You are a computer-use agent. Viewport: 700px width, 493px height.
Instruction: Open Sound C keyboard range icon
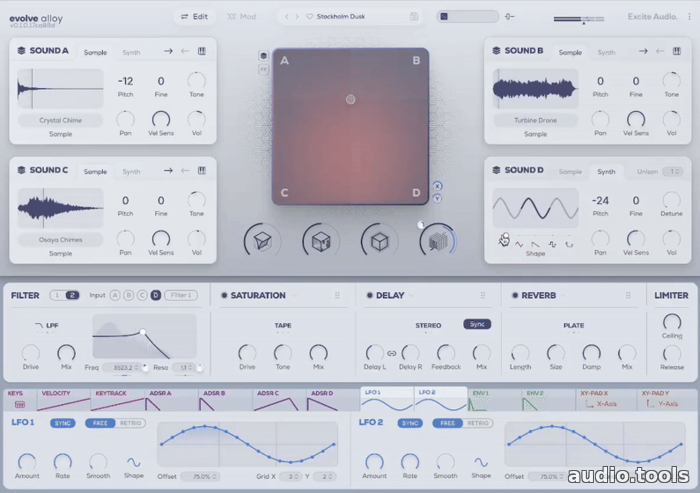pyautogui.click(x=202, y=170)
